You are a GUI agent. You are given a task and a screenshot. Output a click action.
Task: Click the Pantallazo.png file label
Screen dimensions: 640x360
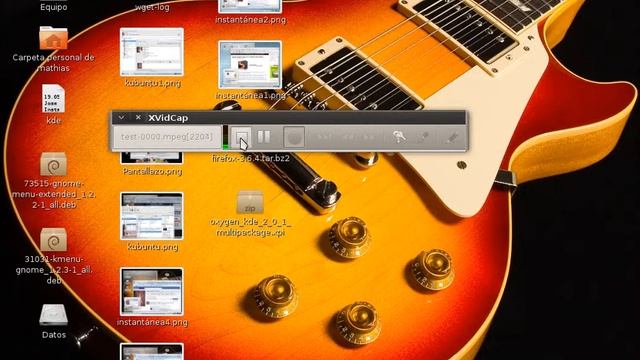152,171
